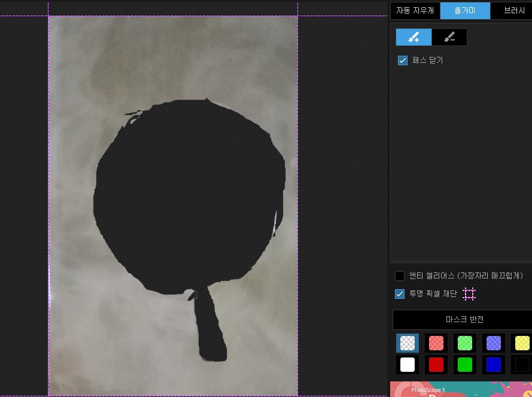
Task: Click the 마스크 반전 button
Action: (x=464, y=319)
